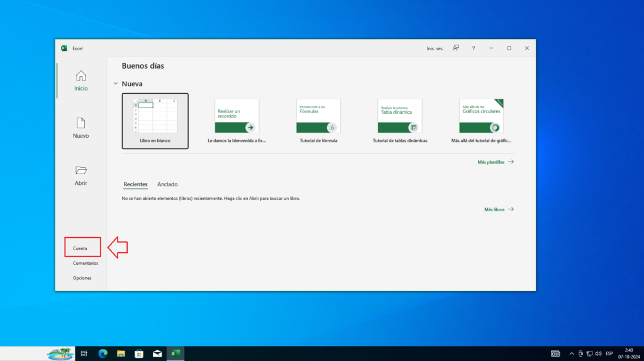This screenshot has width=644, height=361.
Task: Open the Abrir folder icon
Action: (81, 170)
